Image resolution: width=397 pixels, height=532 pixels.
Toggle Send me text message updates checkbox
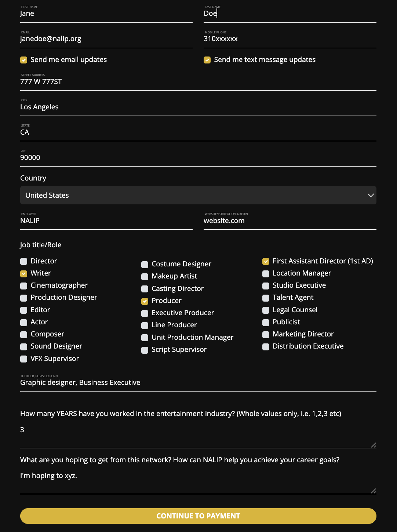[x=207, y=60]
